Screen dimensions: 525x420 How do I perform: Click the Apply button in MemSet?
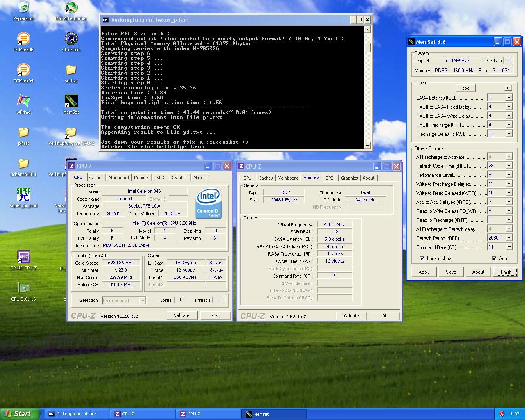[x=424, y=272]
